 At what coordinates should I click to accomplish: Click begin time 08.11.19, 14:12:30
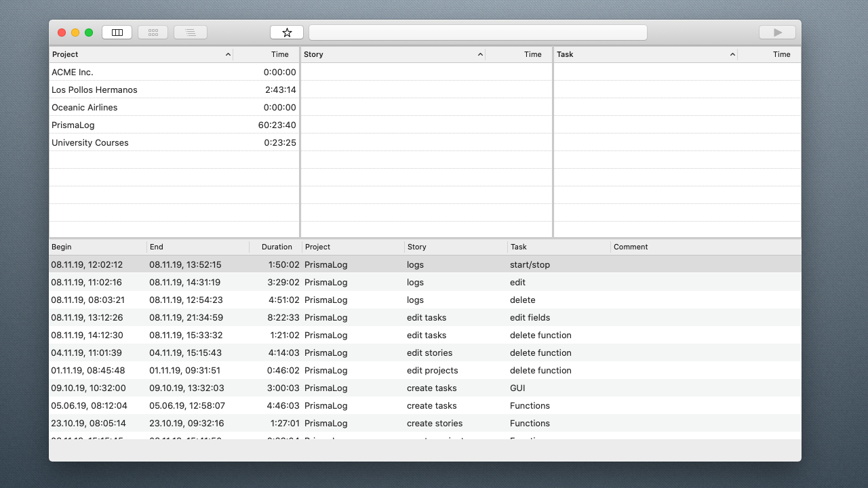tap(87, 335)
